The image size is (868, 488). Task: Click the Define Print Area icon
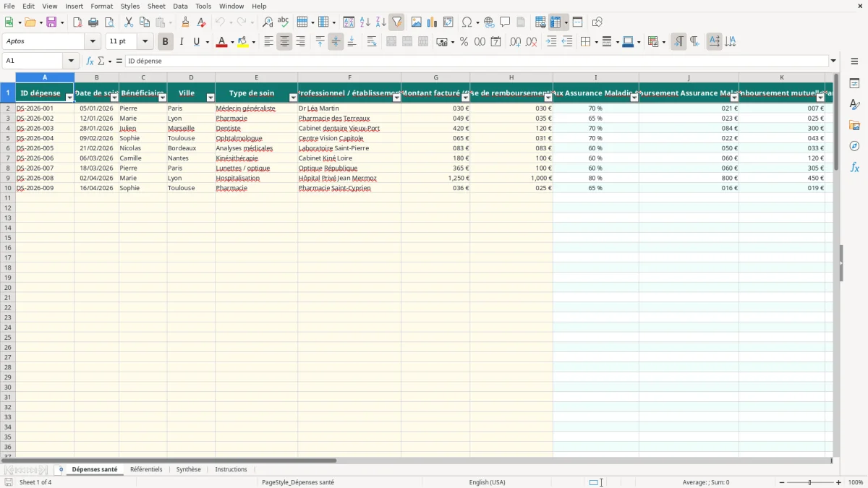(x=540, y=22)
